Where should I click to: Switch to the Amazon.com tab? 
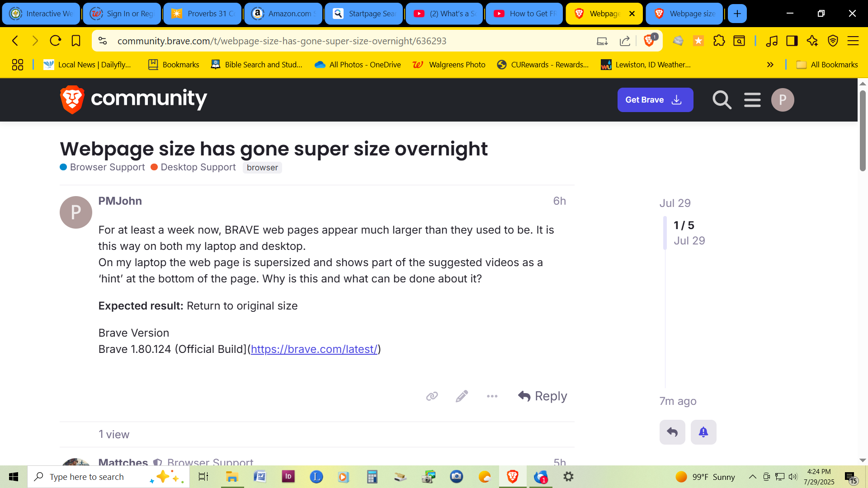pos(283,14)
